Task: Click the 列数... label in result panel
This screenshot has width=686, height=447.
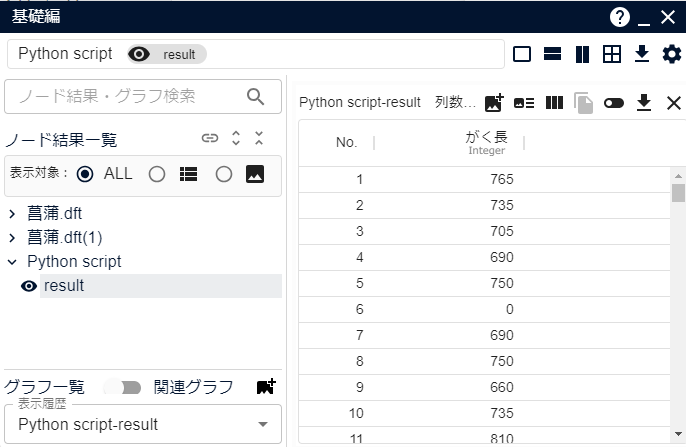Action: pyautogui.click(x=455, y=102)
